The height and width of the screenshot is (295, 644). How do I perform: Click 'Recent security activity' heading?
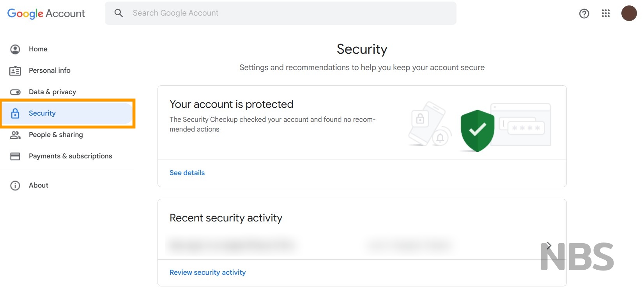point(226,218)
